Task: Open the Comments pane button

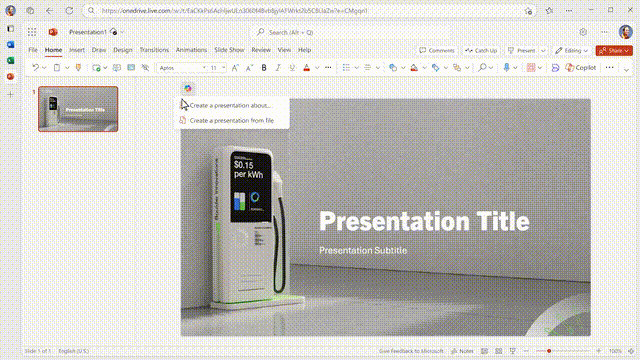Action: point(437,51)
